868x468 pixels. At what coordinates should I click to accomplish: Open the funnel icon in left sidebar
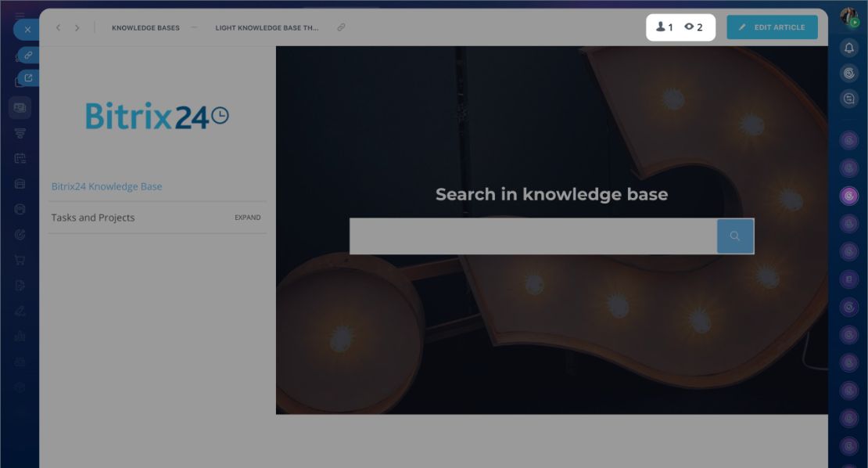coord(20,134)
